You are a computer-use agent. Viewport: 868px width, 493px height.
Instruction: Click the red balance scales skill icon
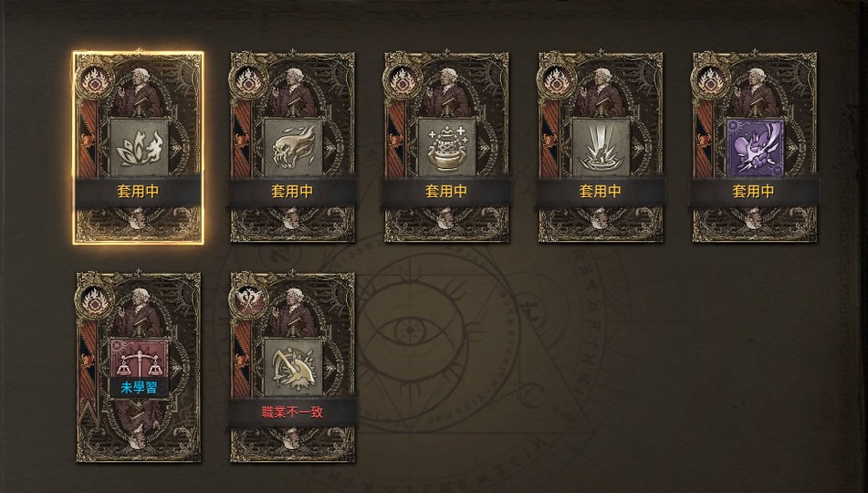[139, 359]
